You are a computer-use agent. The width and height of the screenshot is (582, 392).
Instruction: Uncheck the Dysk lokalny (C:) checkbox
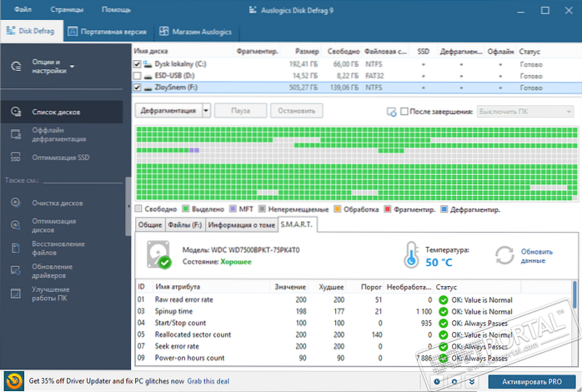pyautogui.click(x=138, y=63)
